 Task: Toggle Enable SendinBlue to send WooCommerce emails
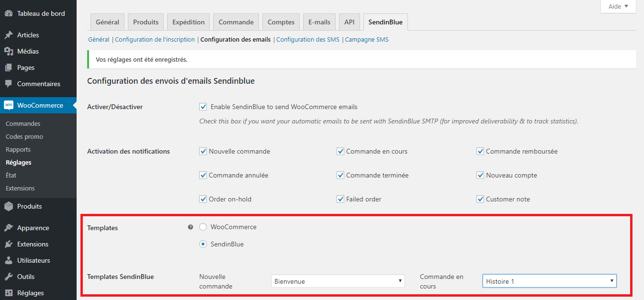click(x=203, y=107)
